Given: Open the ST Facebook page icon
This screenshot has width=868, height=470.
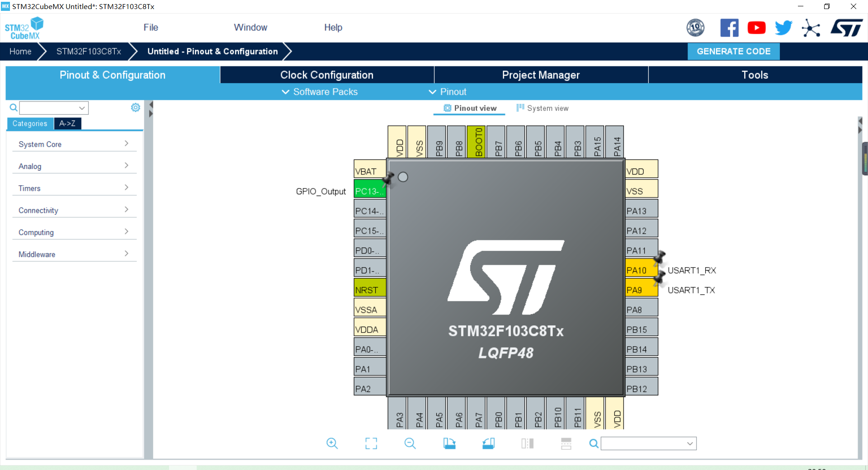Looking at the screenshot, I should pos(729,28).
